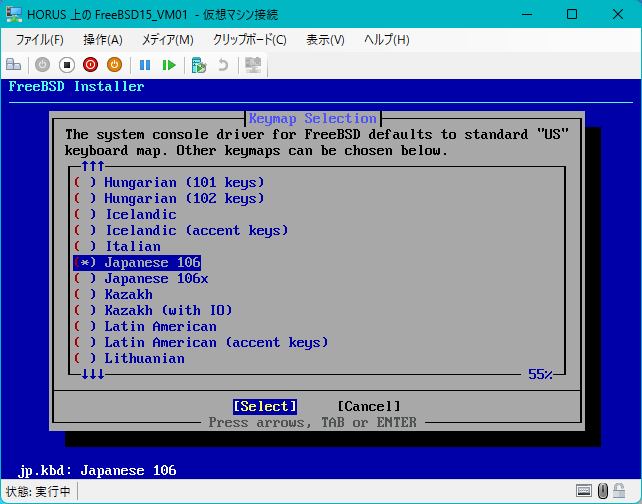Viewport: 642px width, 504px height.
Task: Click the [Select] button
Action: tap(265, 407)
